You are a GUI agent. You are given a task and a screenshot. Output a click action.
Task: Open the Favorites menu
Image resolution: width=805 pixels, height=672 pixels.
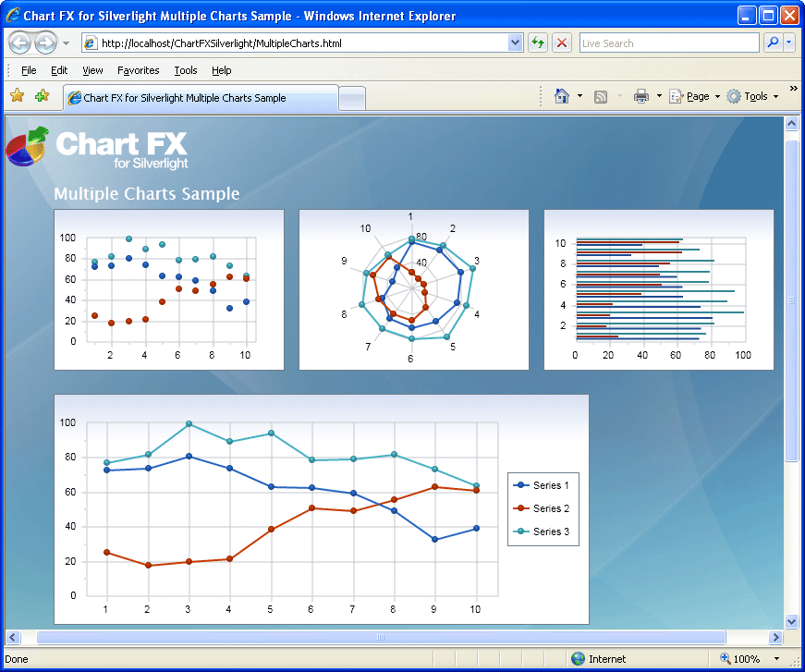[138, 70]
